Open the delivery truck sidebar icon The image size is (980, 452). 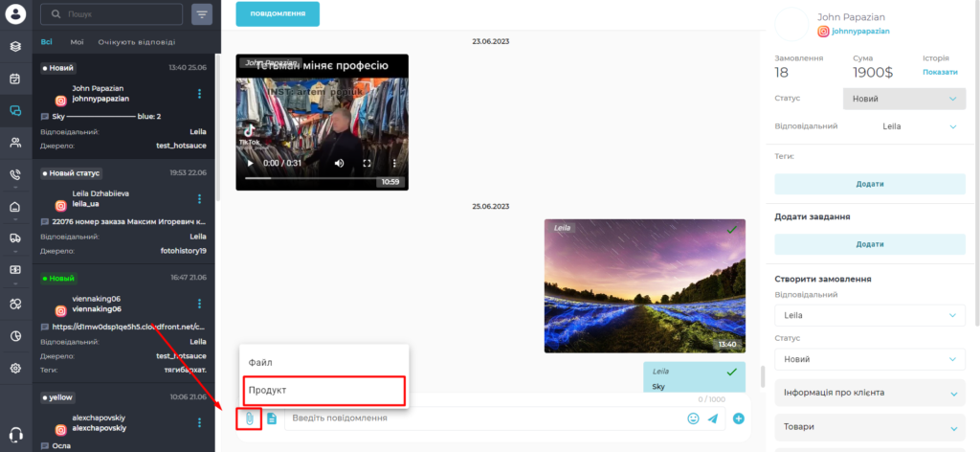click(x=15, y=238)
